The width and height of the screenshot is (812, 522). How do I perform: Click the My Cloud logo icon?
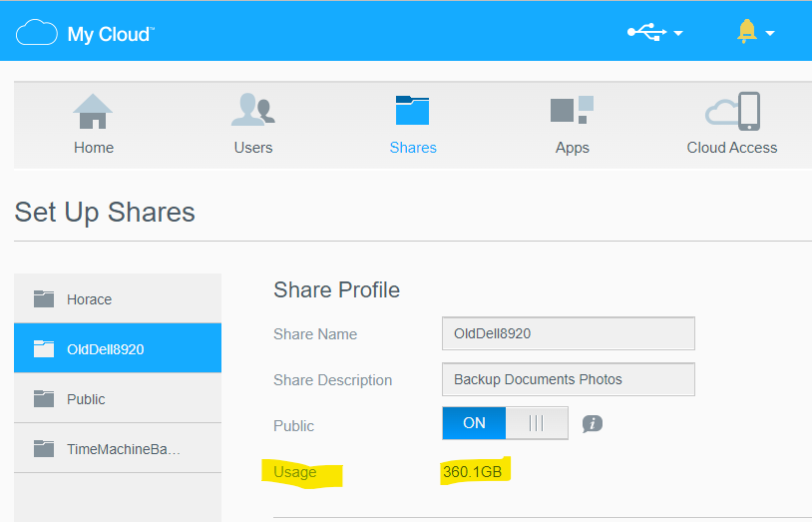(x=36, y=33)
